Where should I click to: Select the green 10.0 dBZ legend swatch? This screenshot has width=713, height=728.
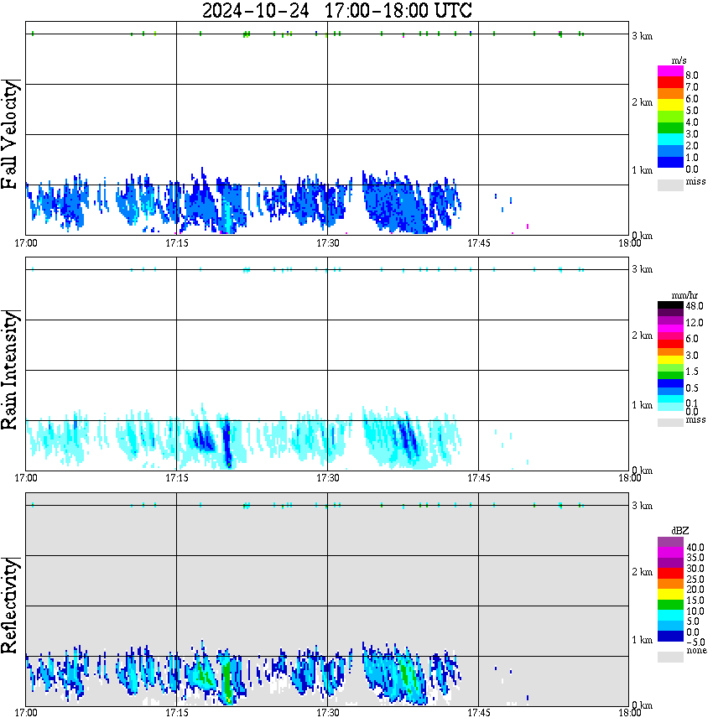pyautogui.click(x=670, y=605)
